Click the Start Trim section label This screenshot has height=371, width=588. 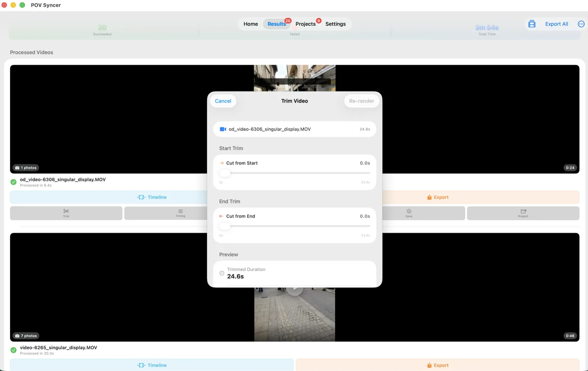pos(231,148)
